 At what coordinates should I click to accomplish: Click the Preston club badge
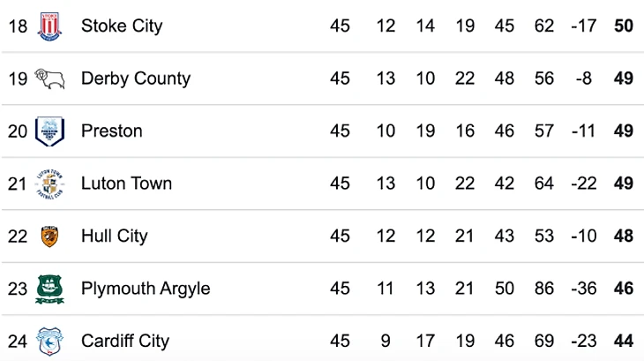click(x=49, y=132)
